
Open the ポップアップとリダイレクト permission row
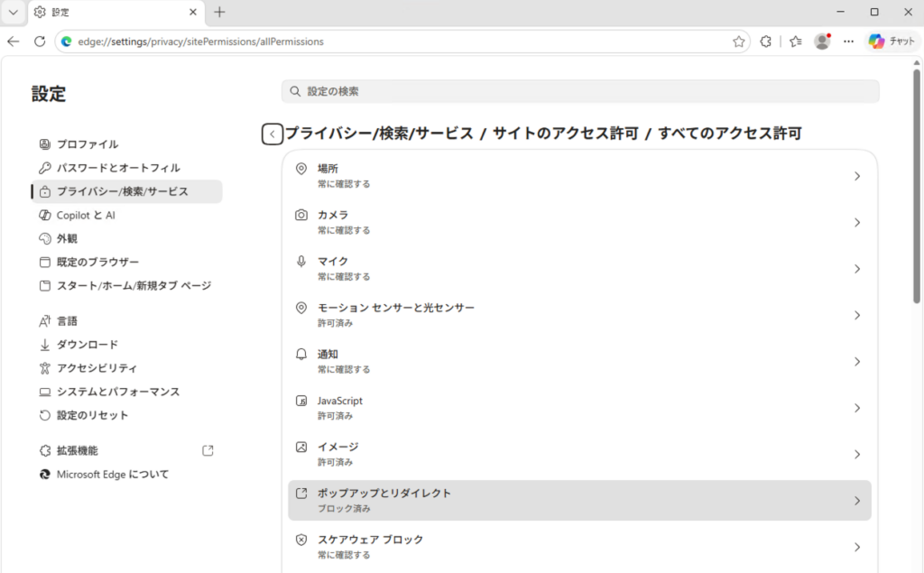tap(579, 501)
